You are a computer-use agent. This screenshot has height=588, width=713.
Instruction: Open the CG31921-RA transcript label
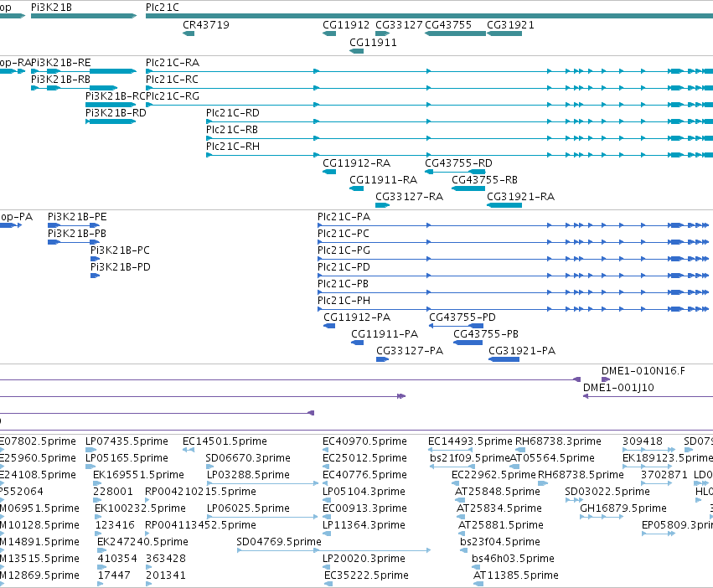[x=521, y=197]
